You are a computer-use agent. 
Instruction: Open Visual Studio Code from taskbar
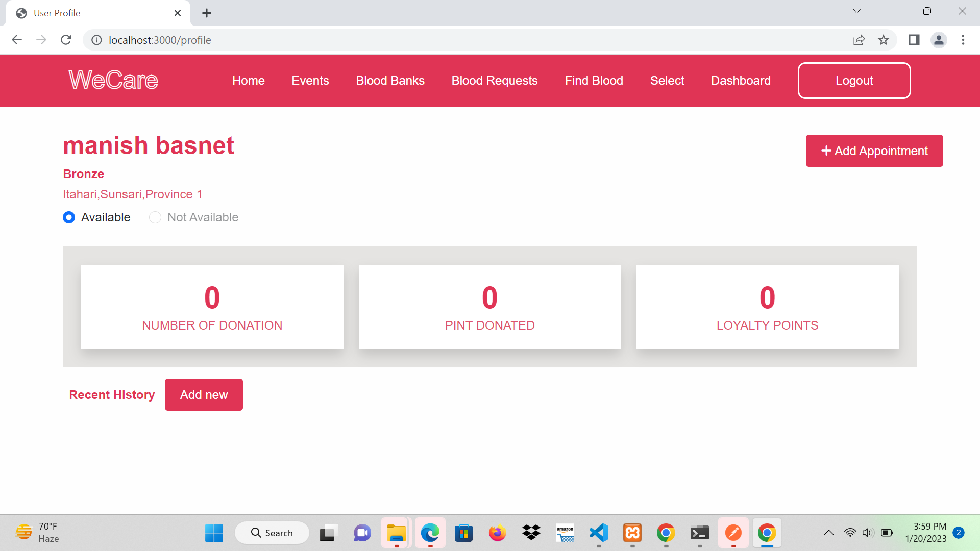pyautogui.click(x=599, y=533)
